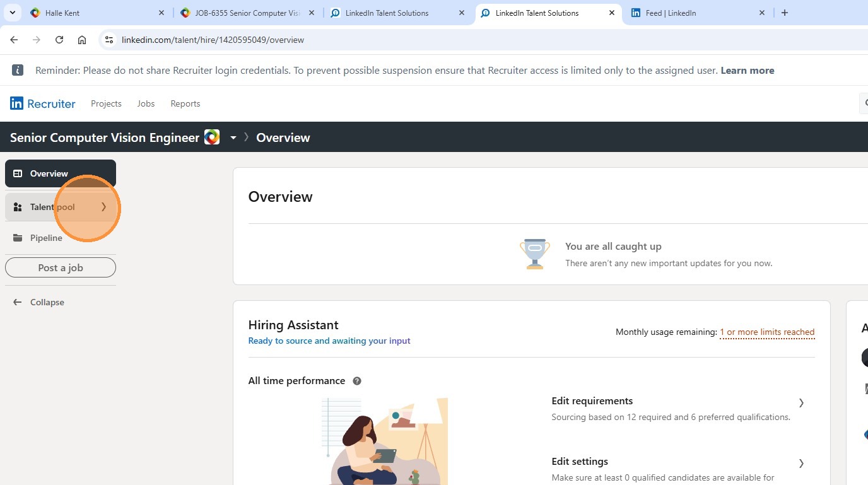
Task: Select Overview in the sidebar
Action: pos(61,173)
